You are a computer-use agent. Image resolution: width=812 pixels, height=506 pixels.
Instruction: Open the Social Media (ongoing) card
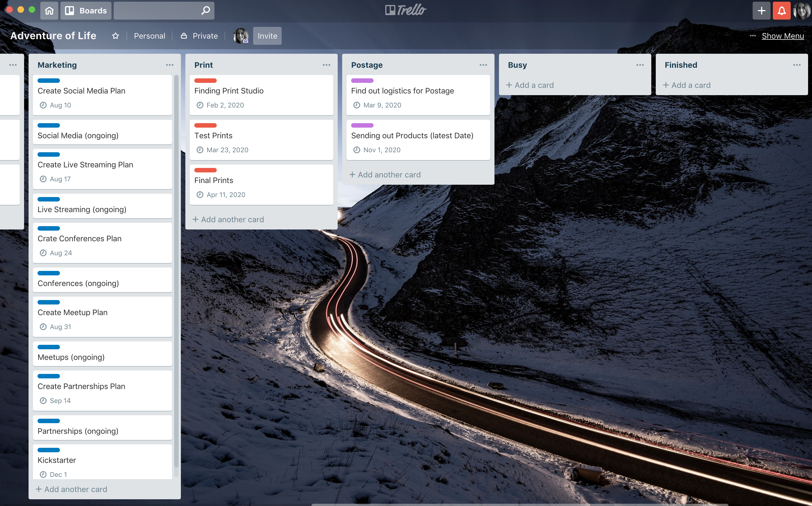[x=102, y=132]
